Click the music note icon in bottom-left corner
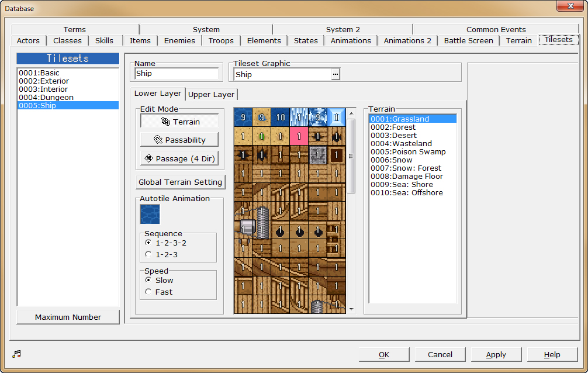 pyautogui.click(x=16, y=353)
